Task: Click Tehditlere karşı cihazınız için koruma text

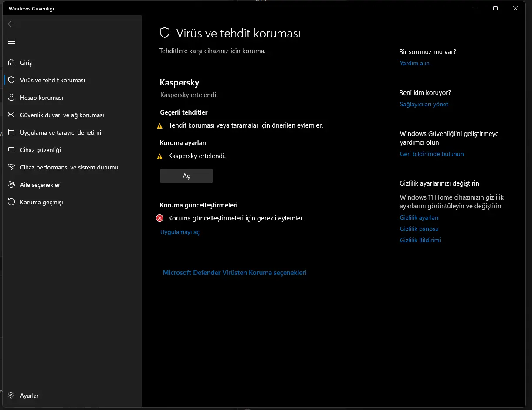Action: pos(213,51)
